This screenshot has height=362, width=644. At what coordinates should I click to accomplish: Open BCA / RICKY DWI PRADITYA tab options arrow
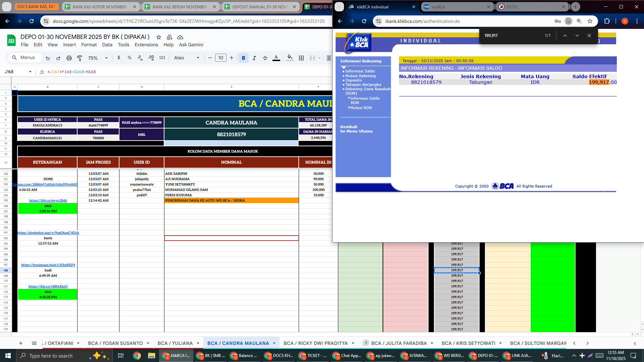(x=353, y=343)
